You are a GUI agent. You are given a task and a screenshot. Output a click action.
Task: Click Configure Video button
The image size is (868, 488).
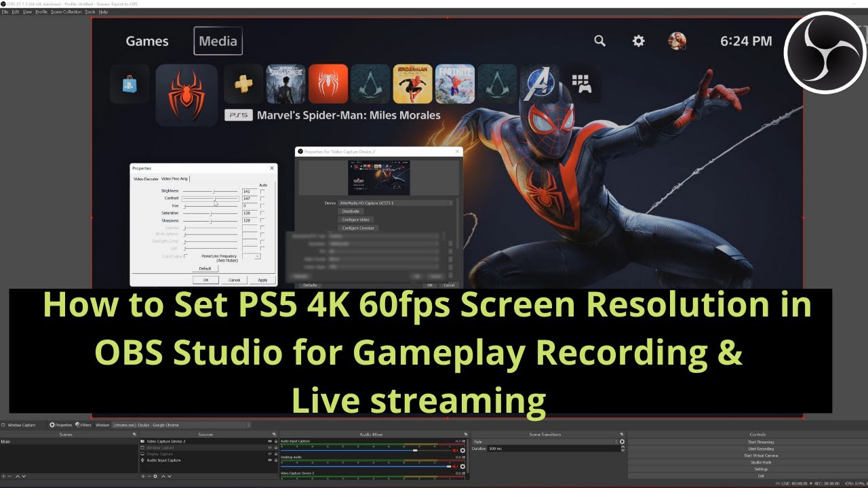[x=356, y=220]
